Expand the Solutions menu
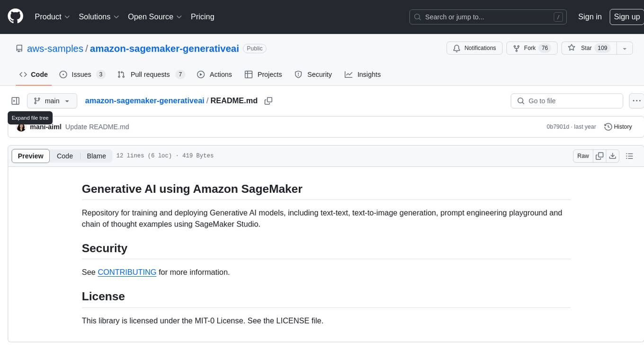 click(99, 17)
